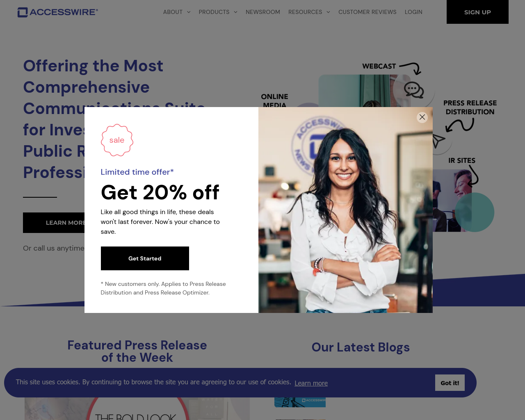This screenshot has height=420, width=525.
Task: Expand the PRODUCTS dropdown arrow
Action: [235, 12]
